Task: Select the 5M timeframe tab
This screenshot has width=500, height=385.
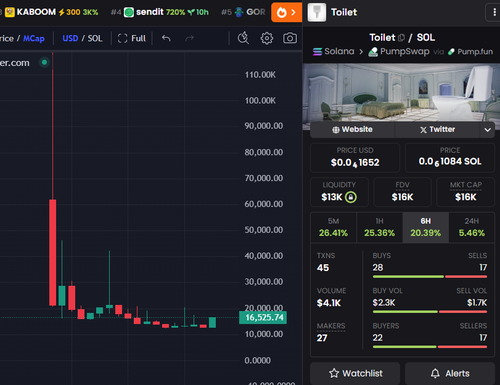Action: click(333, 227)
